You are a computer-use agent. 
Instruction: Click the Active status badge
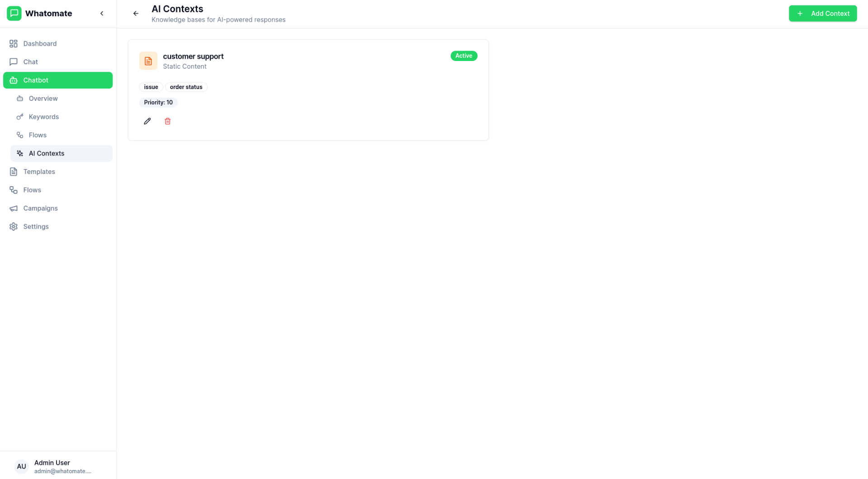coord(464,56)
